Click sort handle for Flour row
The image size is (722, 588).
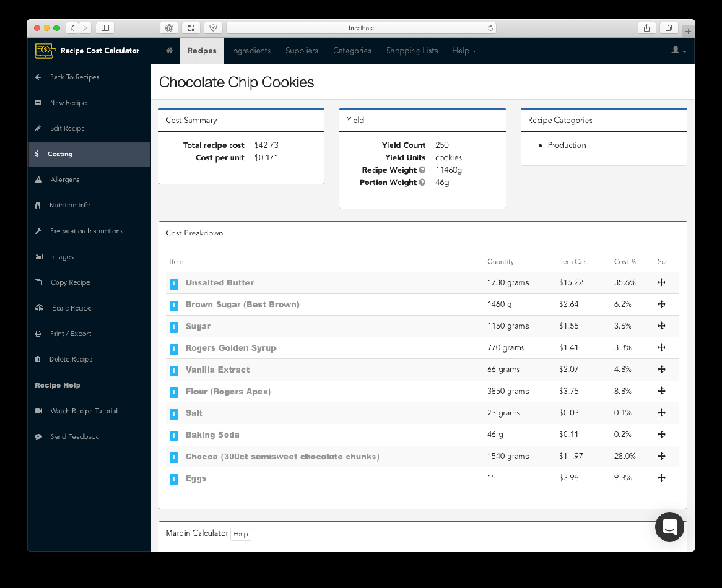pos(661,391)
